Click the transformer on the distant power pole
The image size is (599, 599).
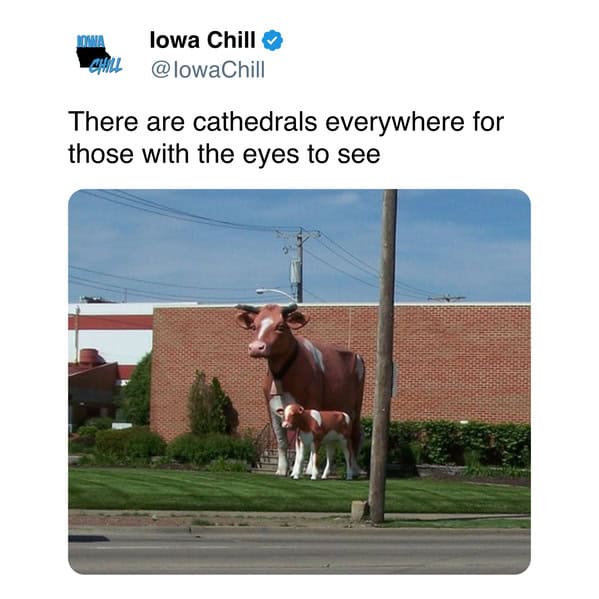pos(295,273)
